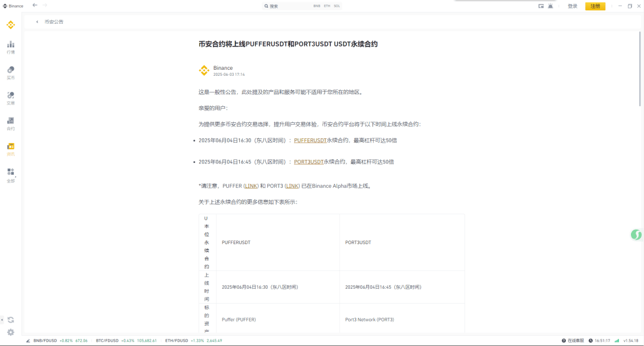
Task: Open the 行情 markets sidebar icon
Action: click(10, 47)
